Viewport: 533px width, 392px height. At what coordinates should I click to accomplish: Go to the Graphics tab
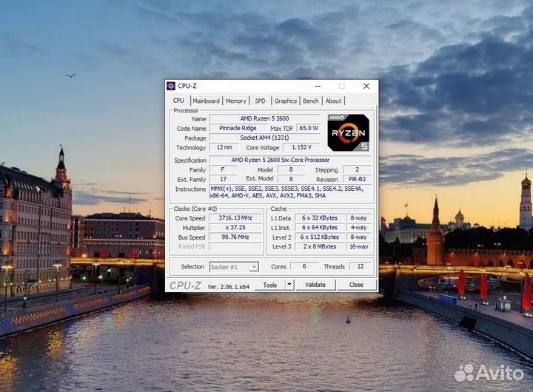point(286,101)
